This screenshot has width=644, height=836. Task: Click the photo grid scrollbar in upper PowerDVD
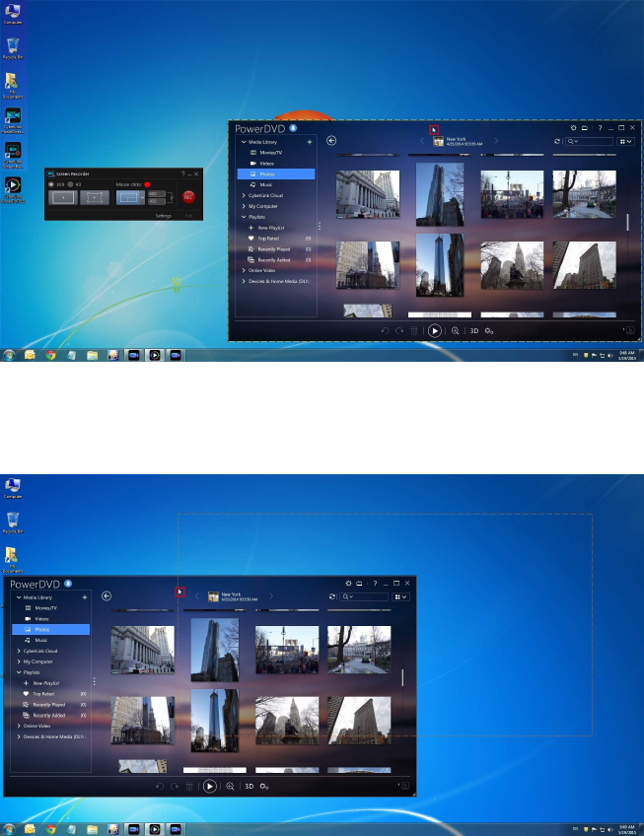[x=627, y=223]
